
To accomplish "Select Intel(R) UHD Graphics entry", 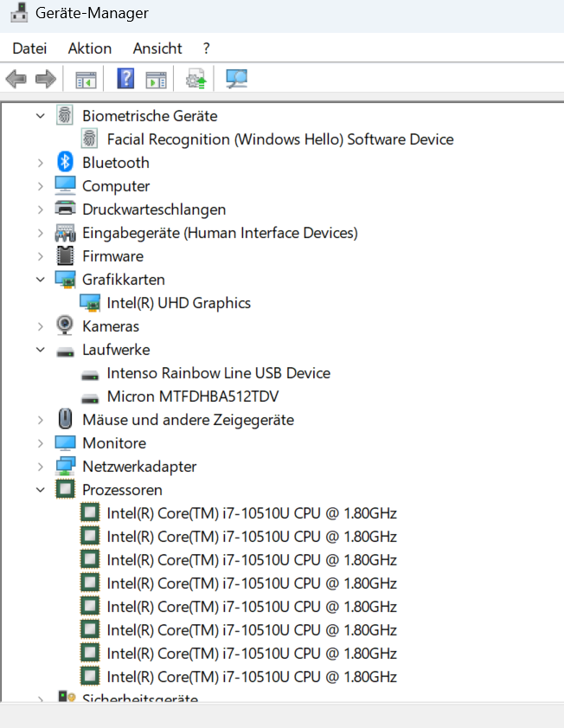I will coord(178,303).
